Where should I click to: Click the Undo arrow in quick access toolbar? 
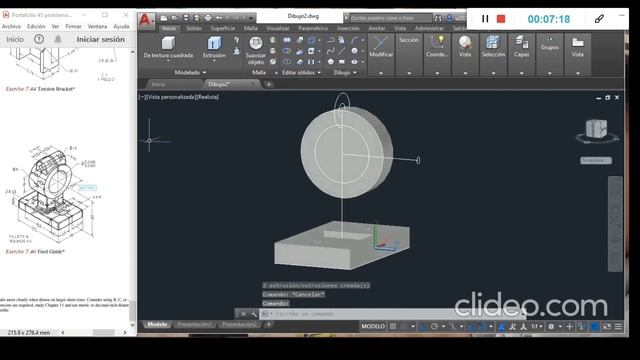point(219,18)
